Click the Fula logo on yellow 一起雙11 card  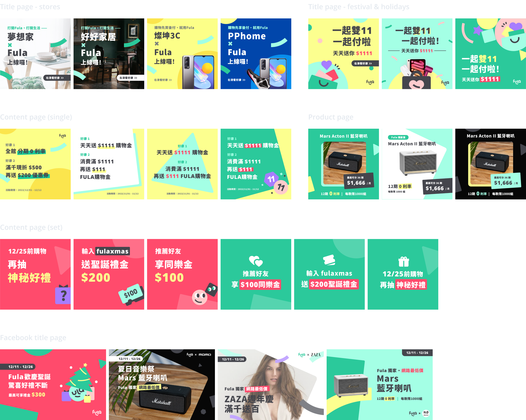370,82
